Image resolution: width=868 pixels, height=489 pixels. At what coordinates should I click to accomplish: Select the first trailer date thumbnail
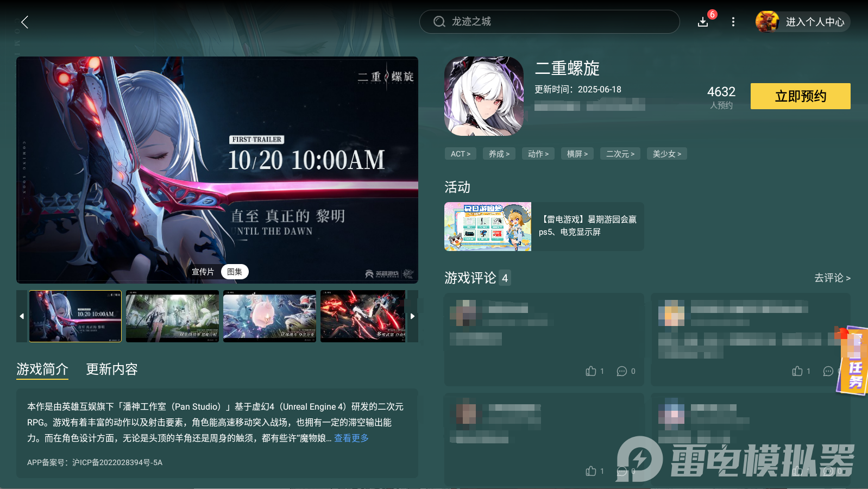tap(75, 316)
